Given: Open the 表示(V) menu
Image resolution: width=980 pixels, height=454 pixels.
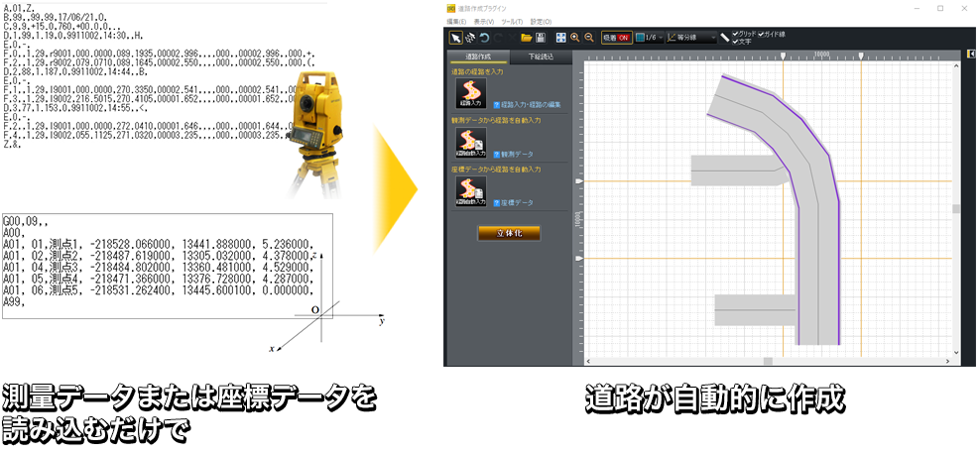Looking at the screenshot, I should point(484,21).
